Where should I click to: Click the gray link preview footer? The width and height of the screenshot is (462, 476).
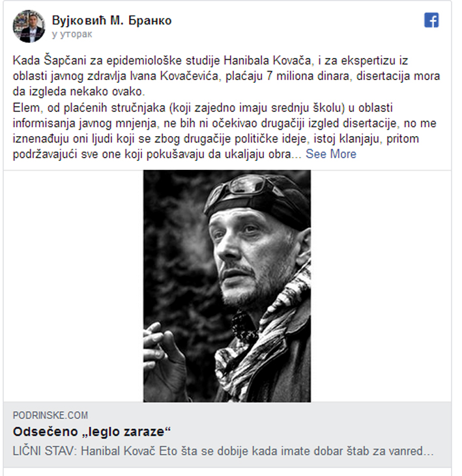click(227, 434)
